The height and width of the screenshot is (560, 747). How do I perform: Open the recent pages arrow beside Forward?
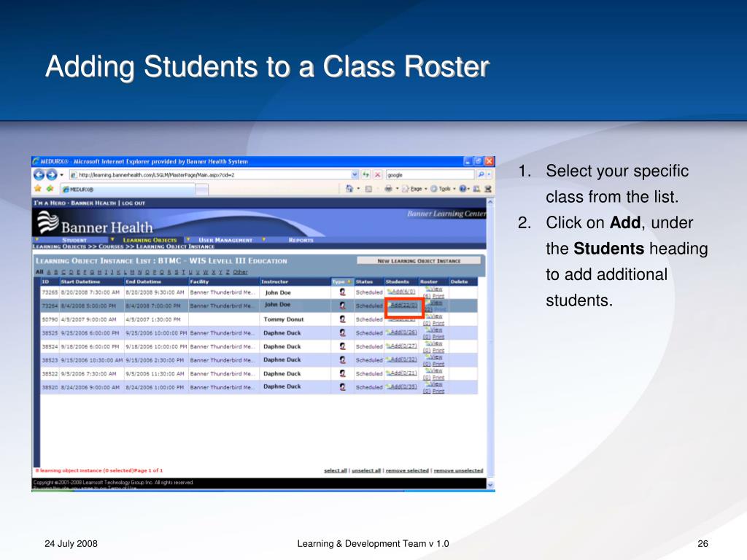tap(61, 175)
